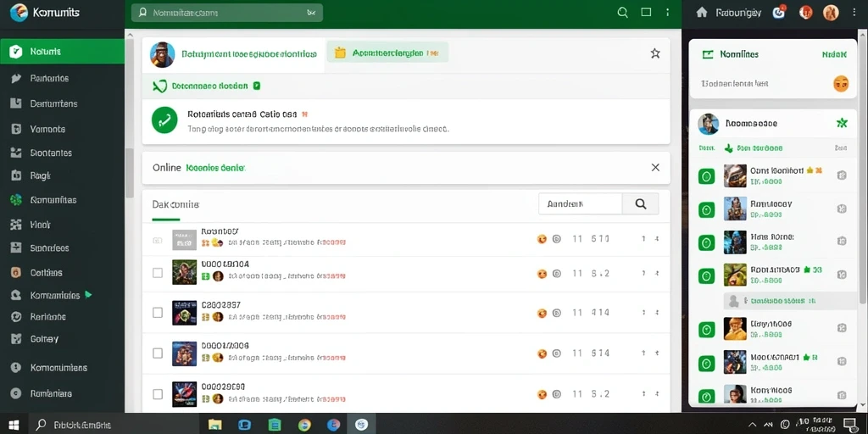Select the Rerfuortos sidebar item
The height and width of the screenshot is (434, 868).
click(62, 78)
